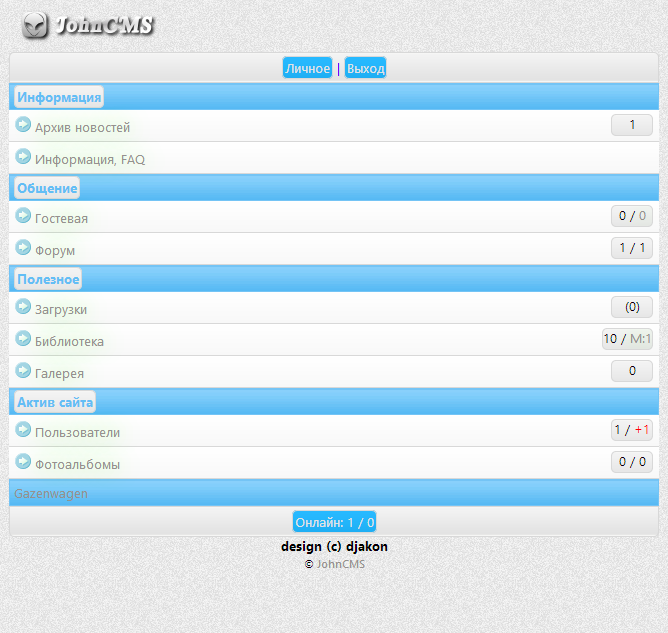This screenshot has height=633, width=668.
Task: Click the arrow icon beside Загрузки
Action: 23,306
